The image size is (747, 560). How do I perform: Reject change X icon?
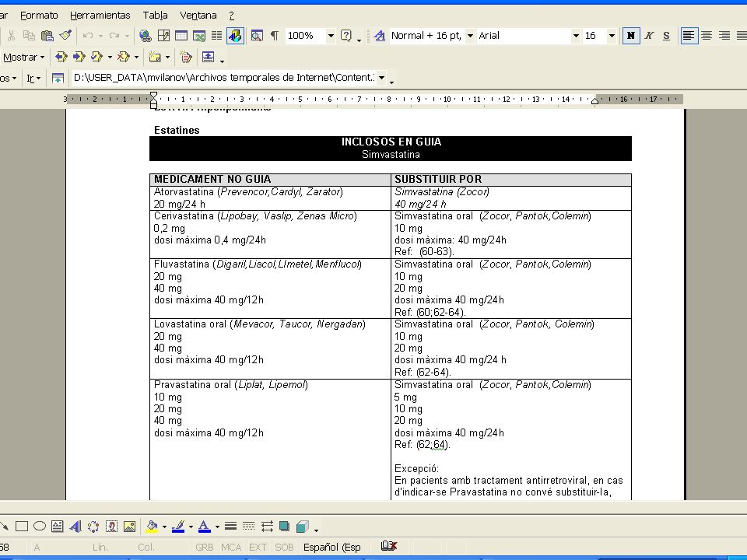(124, 57)
